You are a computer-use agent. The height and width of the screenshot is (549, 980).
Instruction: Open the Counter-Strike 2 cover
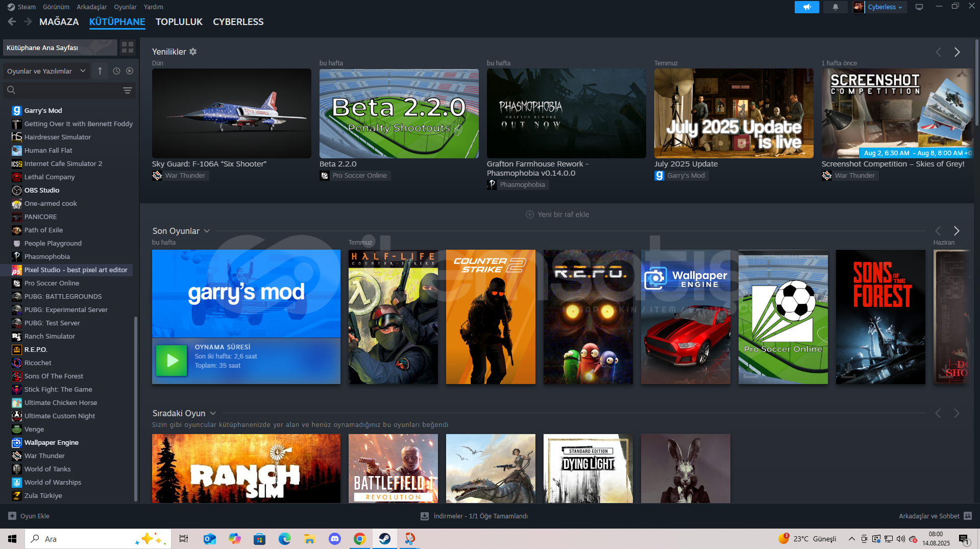pos(491,317)
